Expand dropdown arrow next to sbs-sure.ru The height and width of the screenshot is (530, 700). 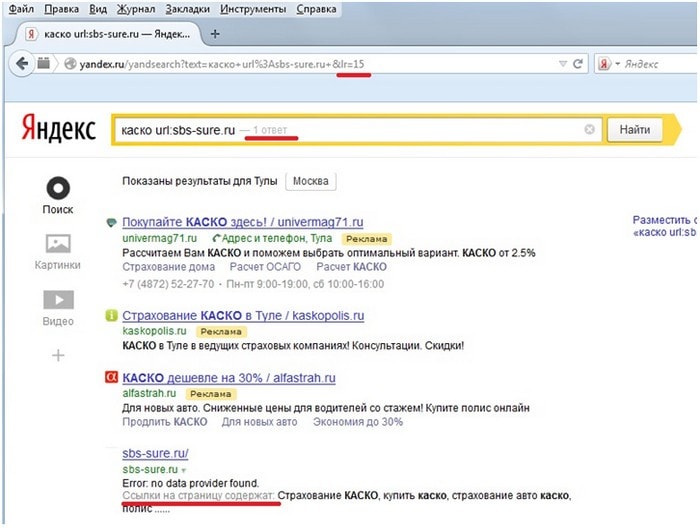coord(184,470)
